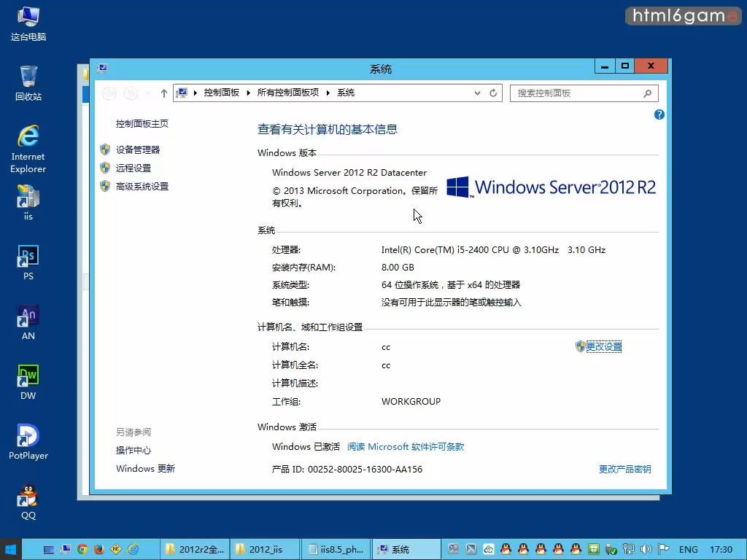This screenshot has height=560, width=747.
Task: Click the 17:30 taskbar clock
Action: 721,550
